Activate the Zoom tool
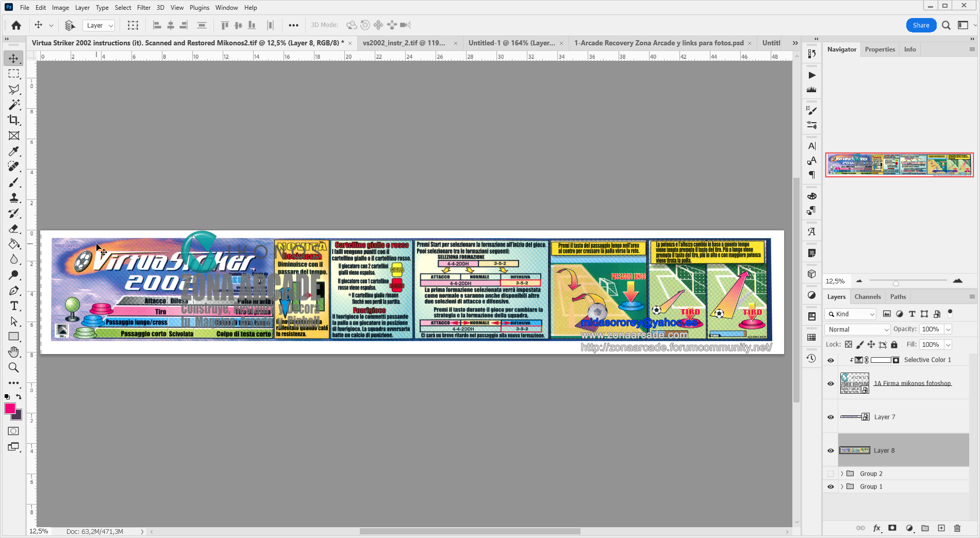This screenshot has width=980, height=538. click(14, 368)
